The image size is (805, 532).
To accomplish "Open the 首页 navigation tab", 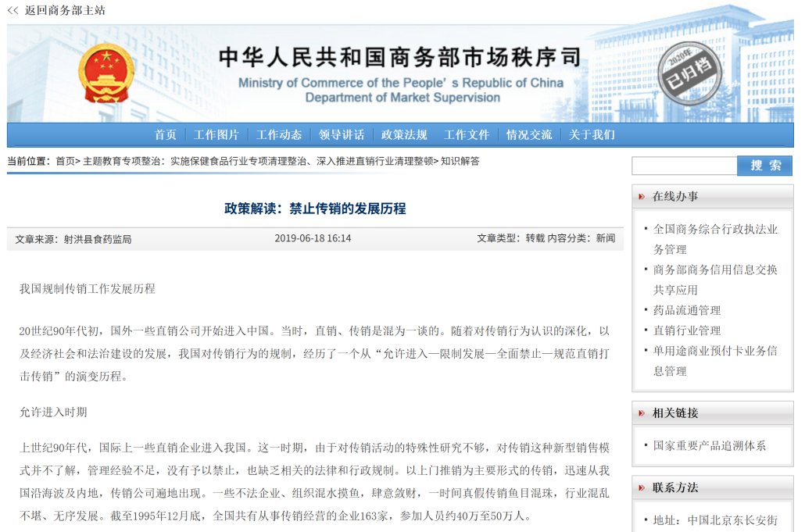I will [x=166, y=135].
